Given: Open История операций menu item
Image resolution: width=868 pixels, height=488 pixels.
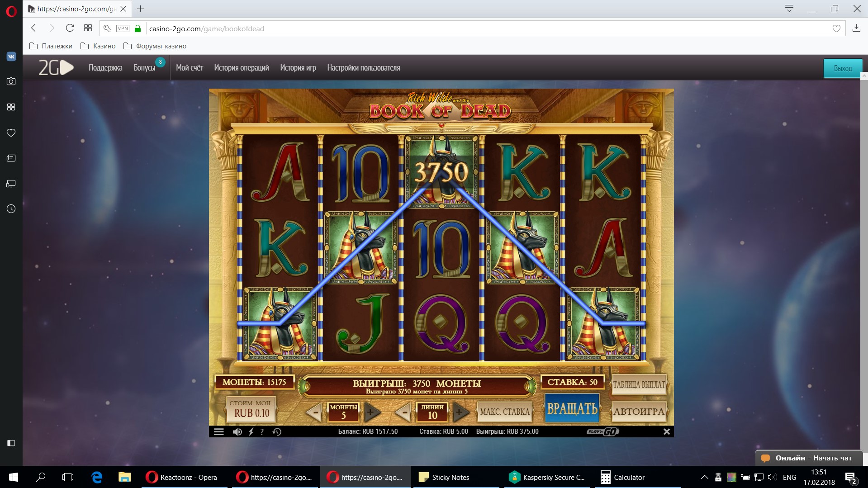Looking at the screenshot, I should pyautogui.click(x=242, y=68).
